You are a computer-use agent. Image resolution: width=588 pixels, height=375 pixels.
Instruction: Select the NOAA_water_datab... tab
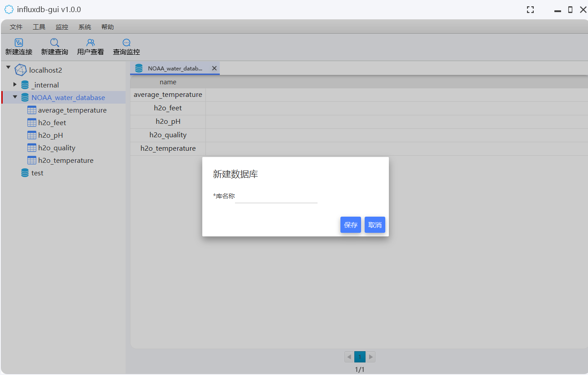click(175, 68)
